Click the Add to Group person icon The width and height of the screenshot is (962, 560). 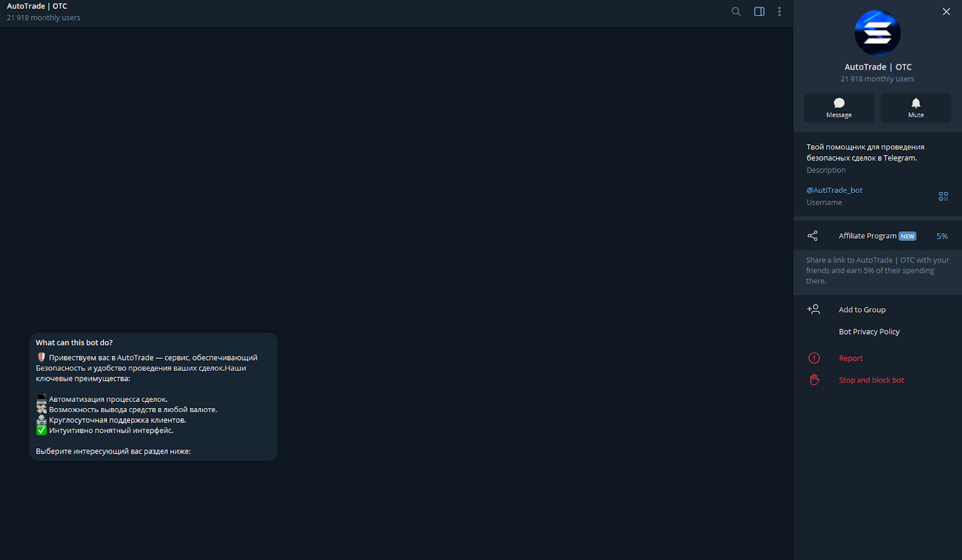click(813, 309)
